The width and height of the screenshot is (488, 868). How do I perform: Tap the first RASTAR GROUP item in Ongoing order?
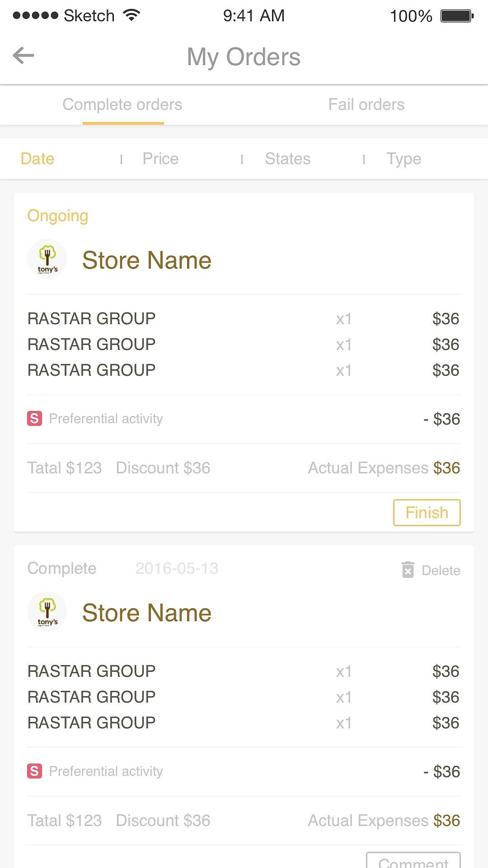click(x=92, y=319)
